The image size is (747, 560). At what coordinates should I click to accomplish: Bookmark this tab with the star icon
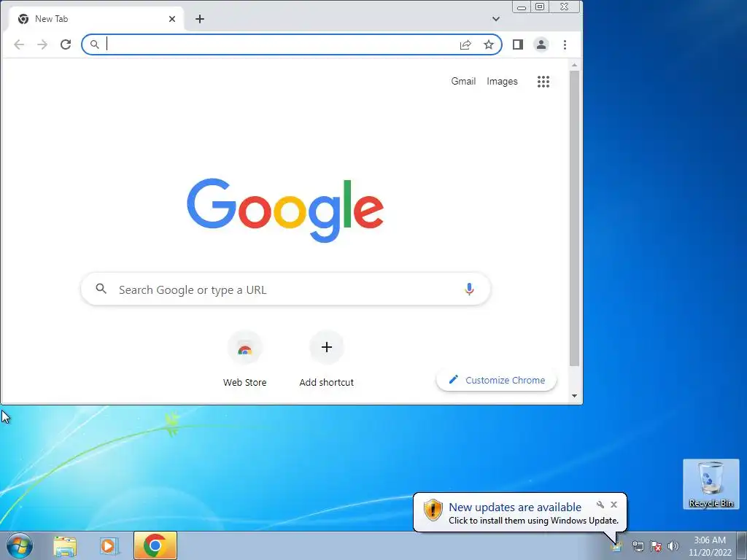489,44
